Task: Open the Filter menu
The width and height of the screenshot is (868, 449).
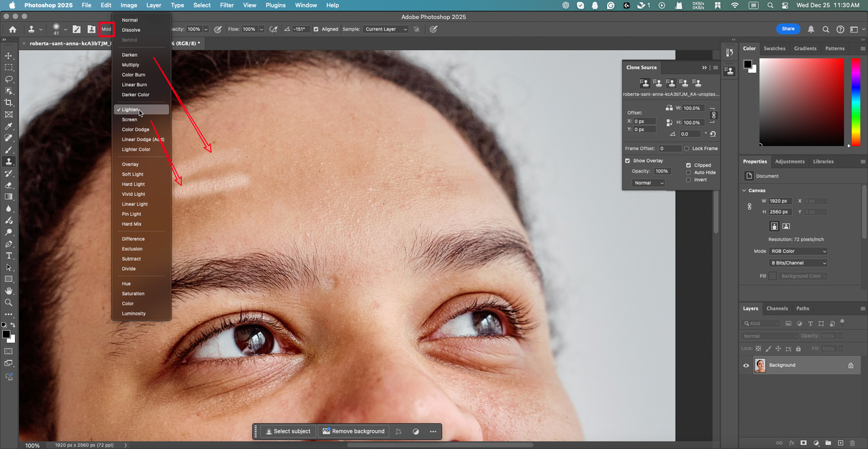Action: tap(226, 5)
